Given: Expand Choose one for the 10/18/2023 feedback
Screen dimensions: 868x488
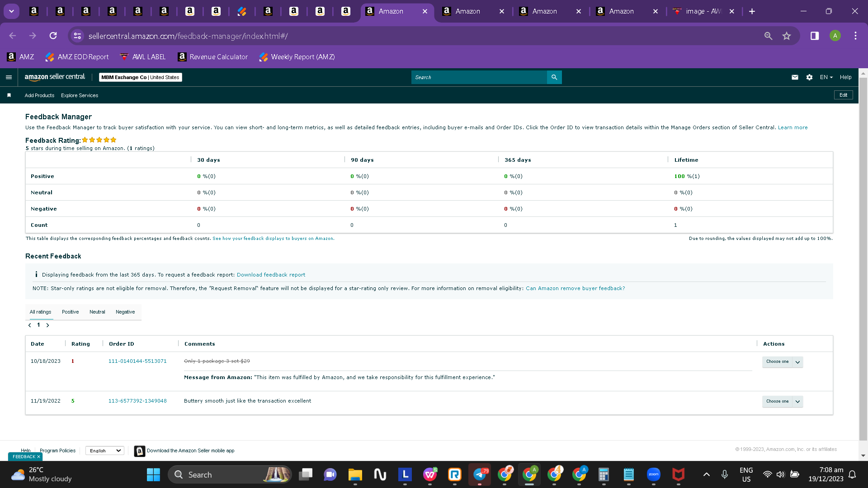Looking at the screenshot, I should [x=783, y=362].
